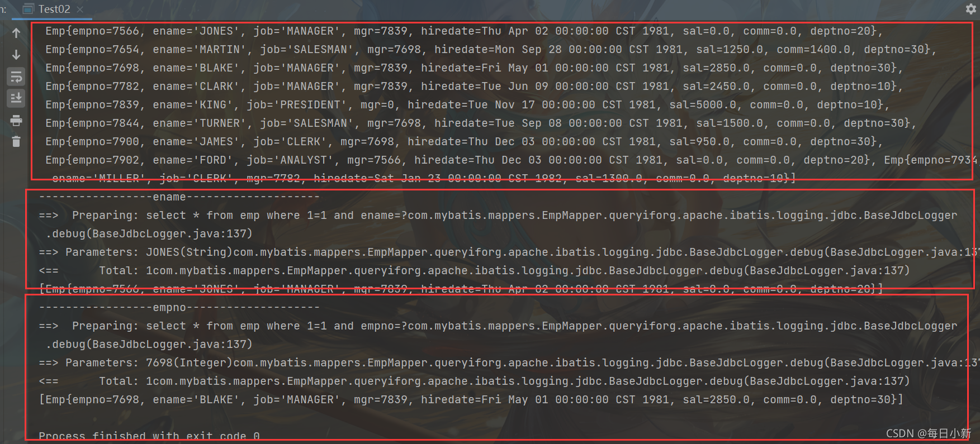Open BaseJdbcLogger.java:137 link on ename Total line

point(827,270)
